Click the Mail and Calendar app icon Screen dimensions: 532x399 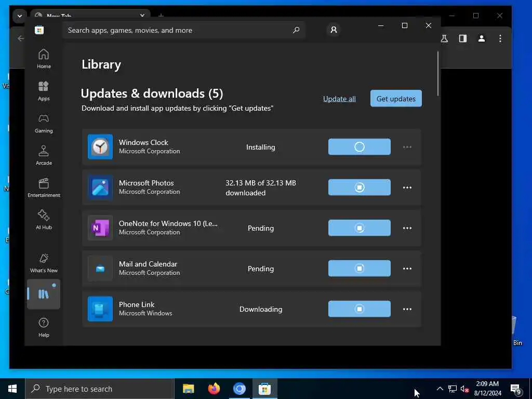coord(100,269)
